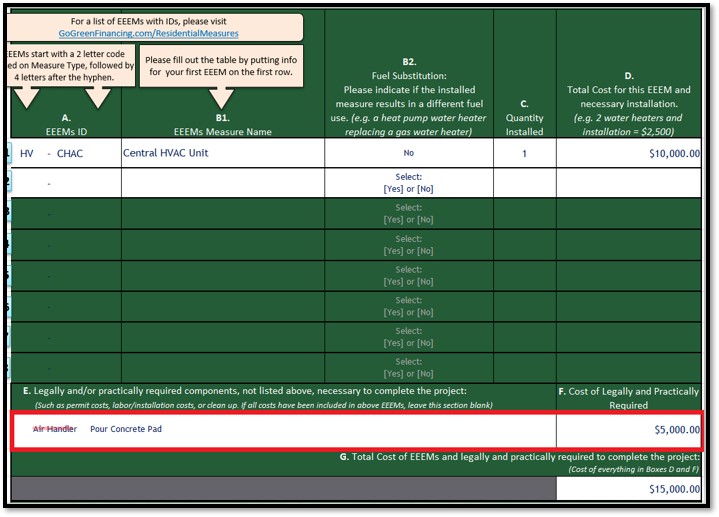
Task: Click the empty measure name cell in row 2
Action: 223,183
